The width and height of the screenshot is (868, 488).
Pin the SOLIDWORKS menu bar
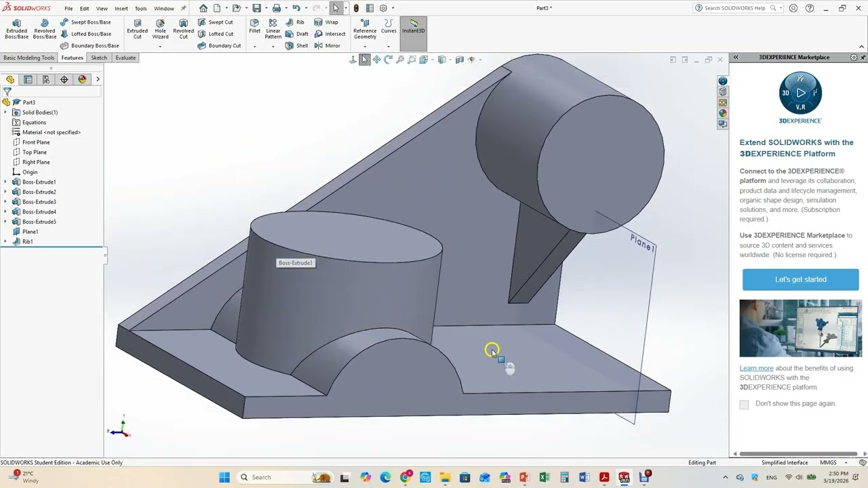point(183,8)
